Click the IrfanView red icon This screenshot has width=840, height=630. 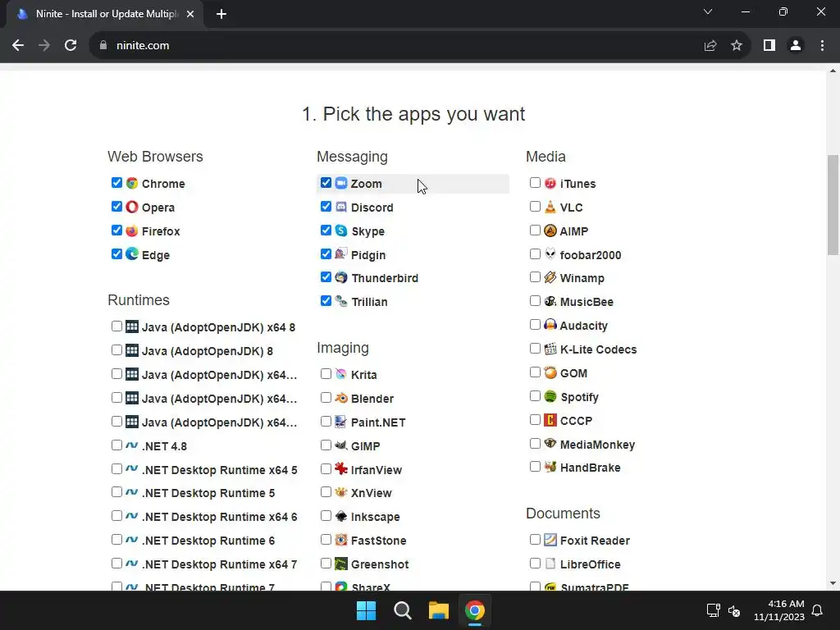point(341,468)
